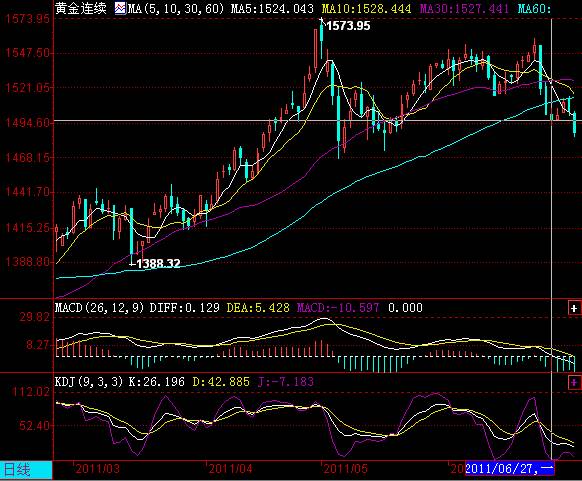This screenshot has width=582, height=481.
Task: Expand the KDJ panel with its plus button
Action: coord(574,382)
